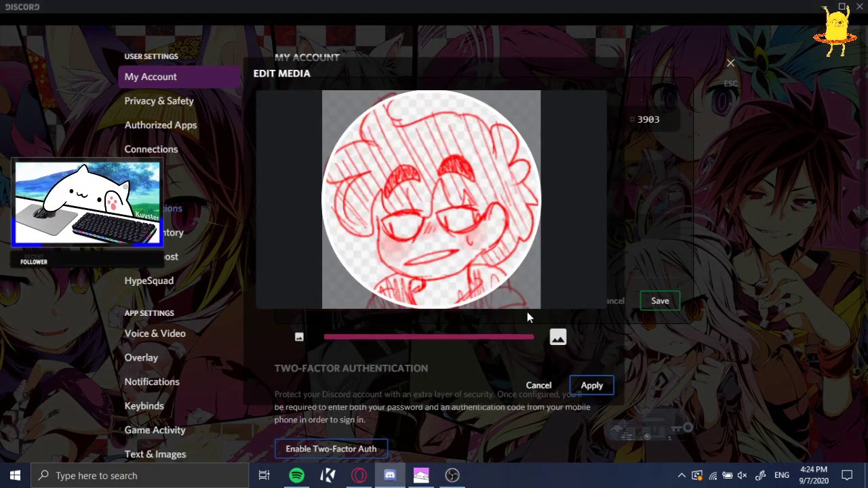The width and height of the screenshot is (868, 488).
Task: Show hidden system tray icons
Action: 682,476
